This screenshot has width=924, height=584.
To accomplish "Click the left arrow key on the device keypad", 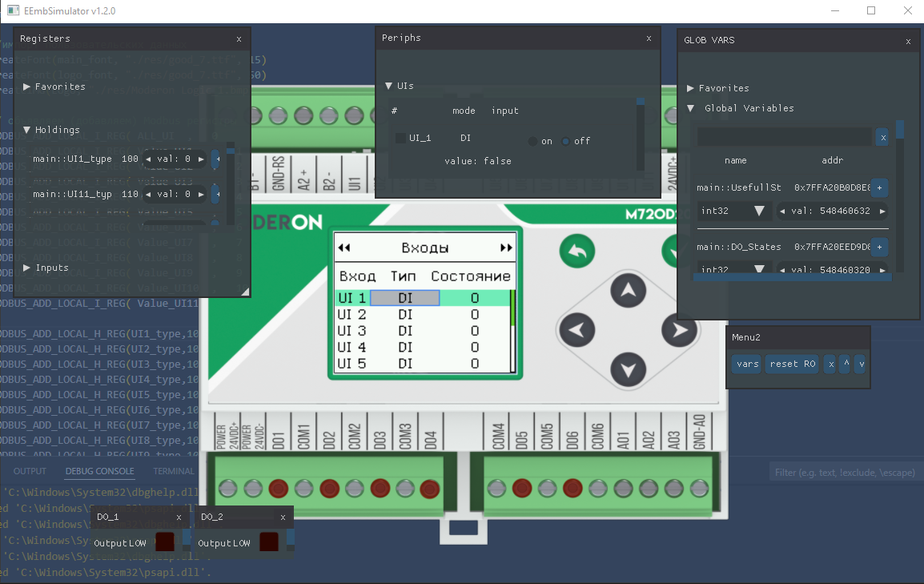I will click(576, 330).
